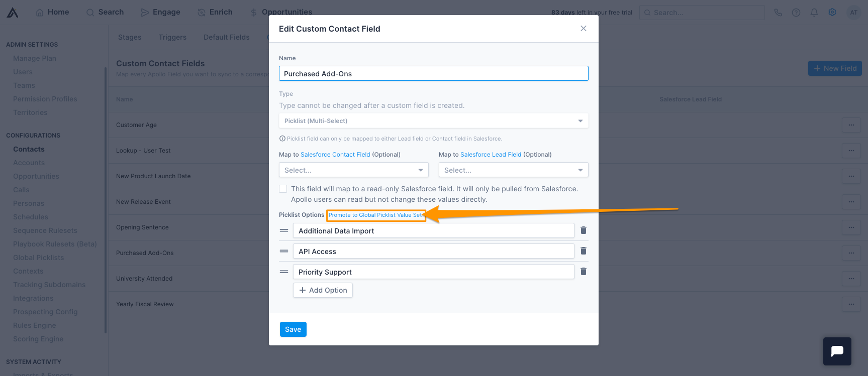Open the AT avatar account menu

[854, 12]
